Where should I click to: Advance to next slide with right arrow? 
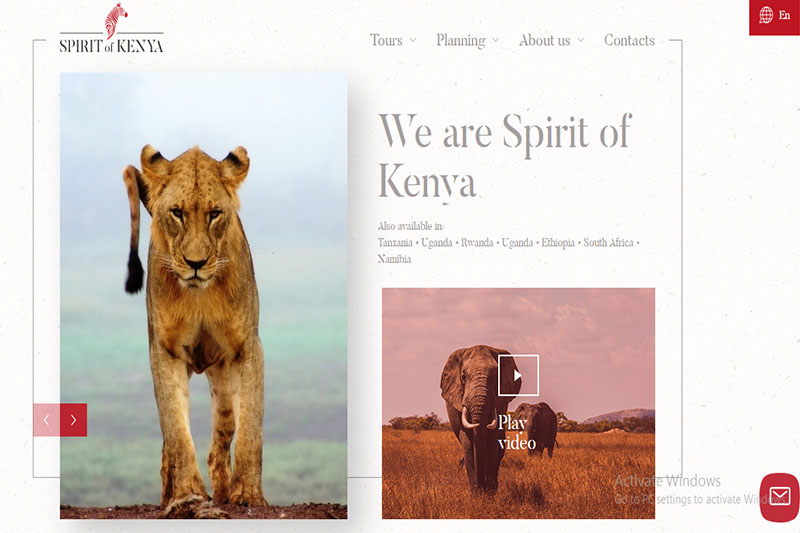pyautogui.click(x=73, y=420)
